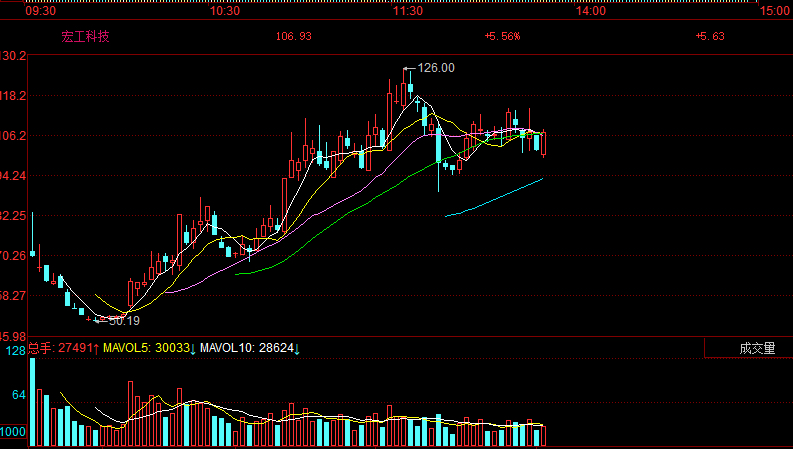
Task: Click the 09:30 time label
Action: point(40,11)
